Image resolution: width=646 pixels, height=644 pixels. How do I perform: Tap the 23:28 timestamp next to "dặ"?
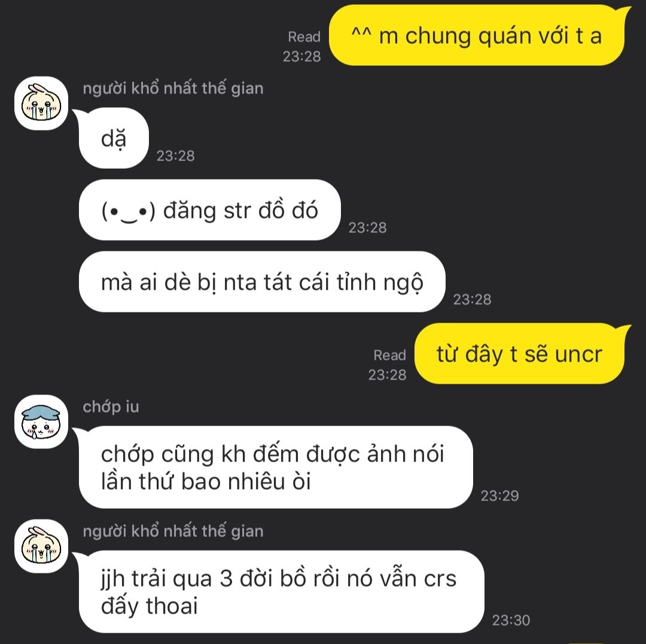pyautogui.click(x=175, y=156)
